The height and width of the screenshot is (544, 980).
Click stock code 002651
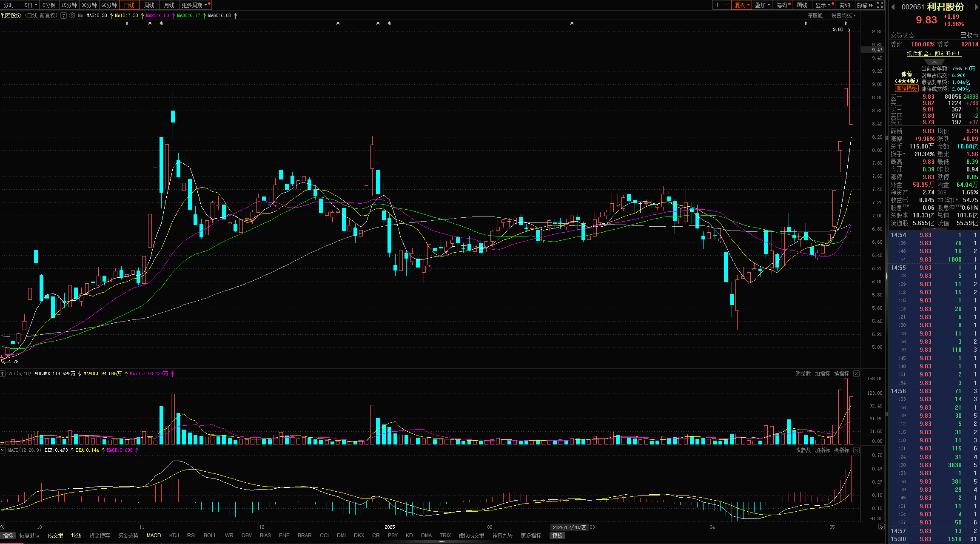(x=913, y=7)
